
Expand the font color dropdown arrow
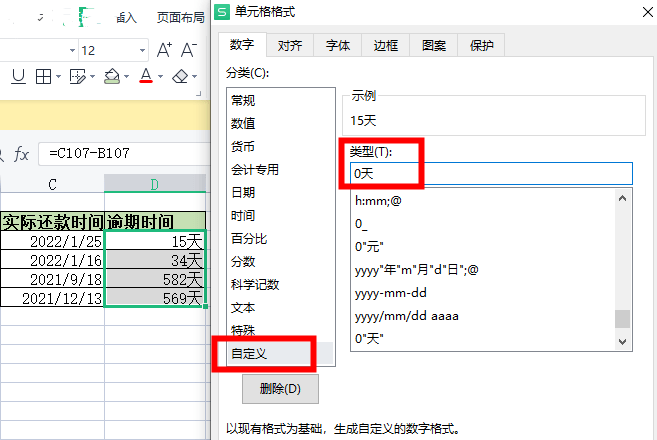tap(160, 76)
